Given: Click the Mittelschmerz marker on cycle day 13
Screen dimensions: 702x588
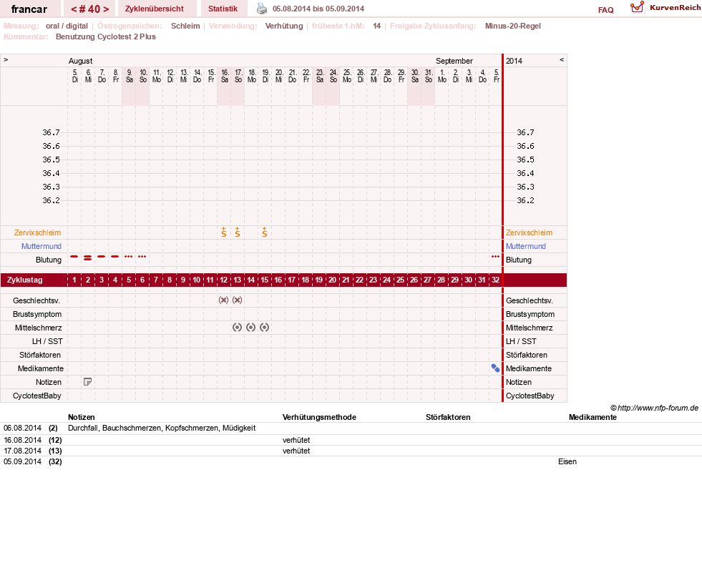Looking at the screenshot, I should 238,327.
